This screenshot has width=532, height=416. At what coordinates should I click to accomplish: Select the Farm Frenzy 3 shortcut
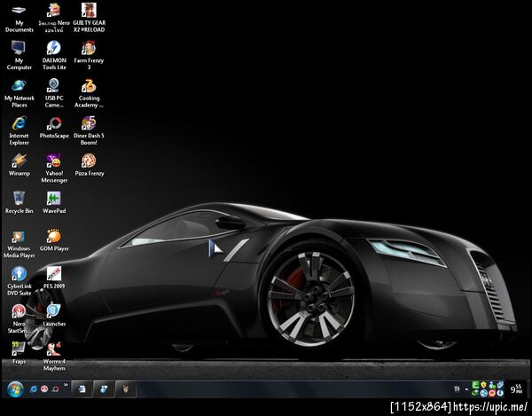89,55
